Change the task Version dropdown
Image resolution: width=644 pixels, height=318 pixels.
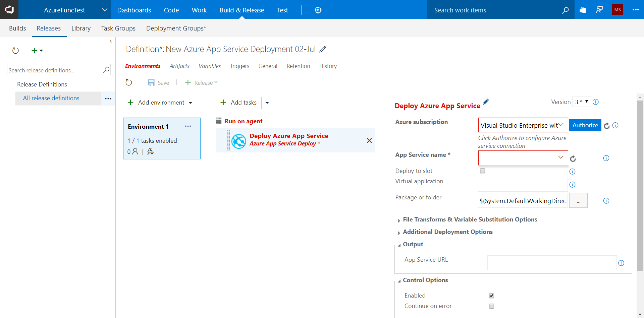click(x=581, y=102)
